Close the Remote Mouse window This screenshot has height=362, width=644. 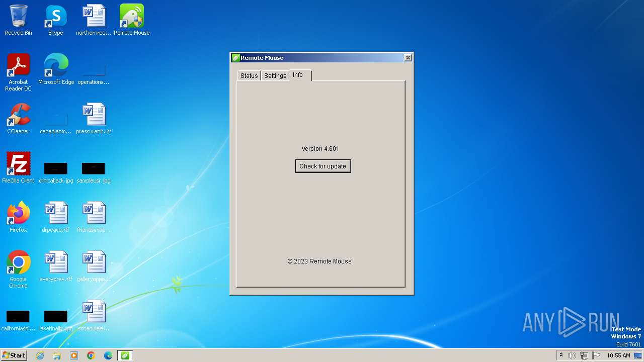(x=408, y=58)
